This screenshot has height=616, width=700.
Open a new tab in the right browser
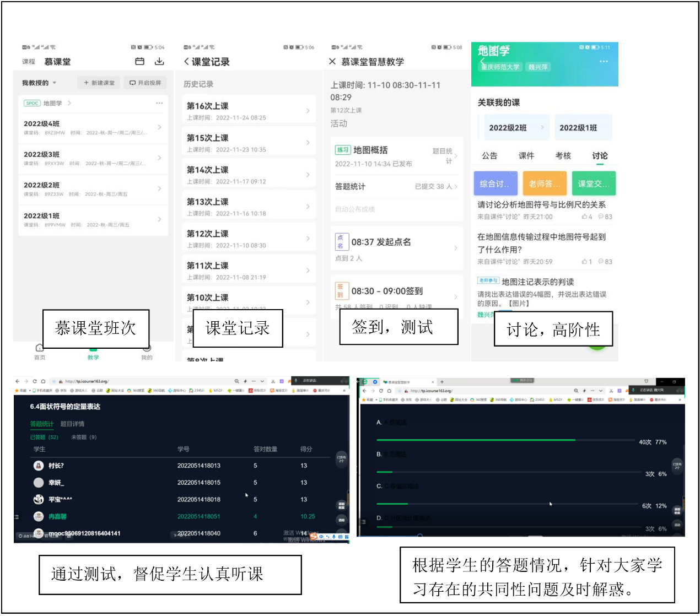(442, 381)
